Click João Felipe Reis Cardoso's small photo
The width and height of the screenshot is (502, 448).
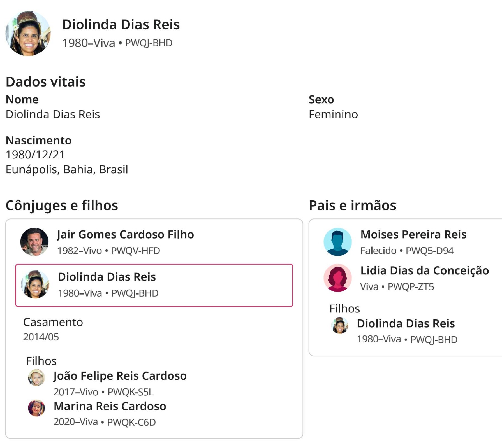point(36,378)
